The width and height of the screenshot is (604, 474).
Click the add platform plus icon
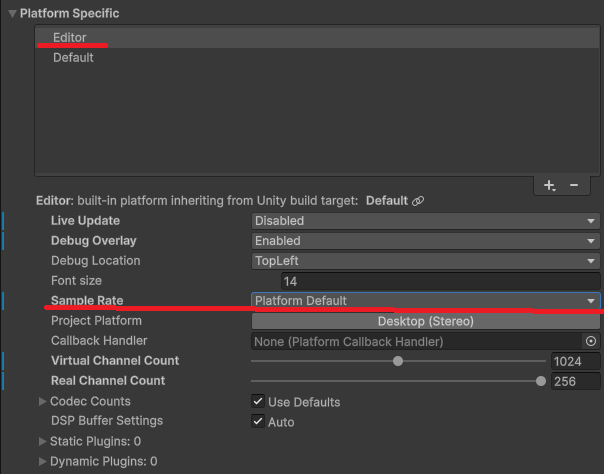coord(549,185)
